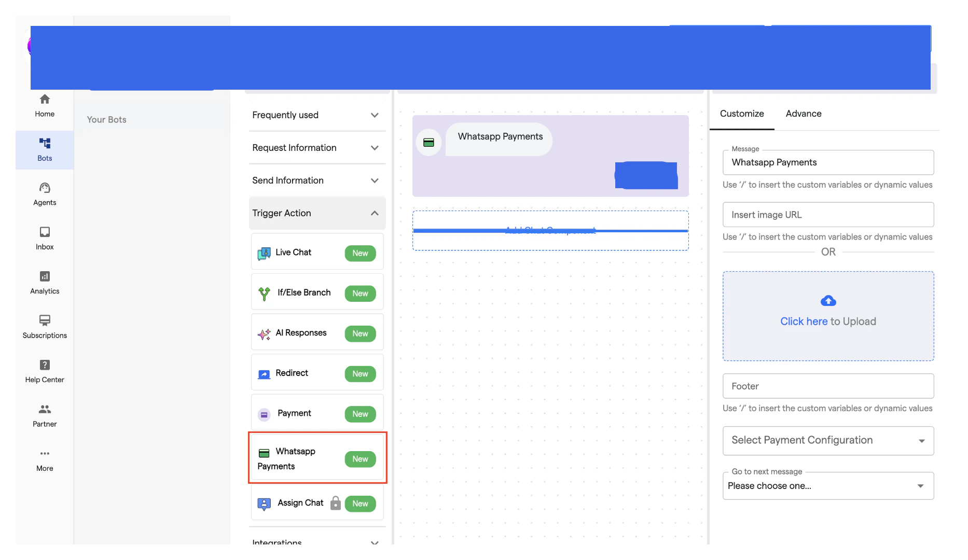Image resolution: width=968 pixels, height=560 pixels.
Task: Open the Bots section icon
Action: coord(45,143)
